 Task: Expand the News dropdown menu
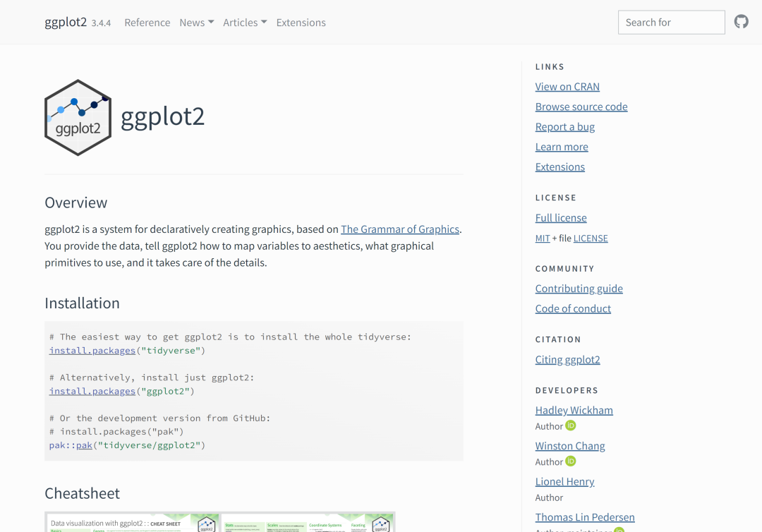pyautogui.click(x=196, y=23)
